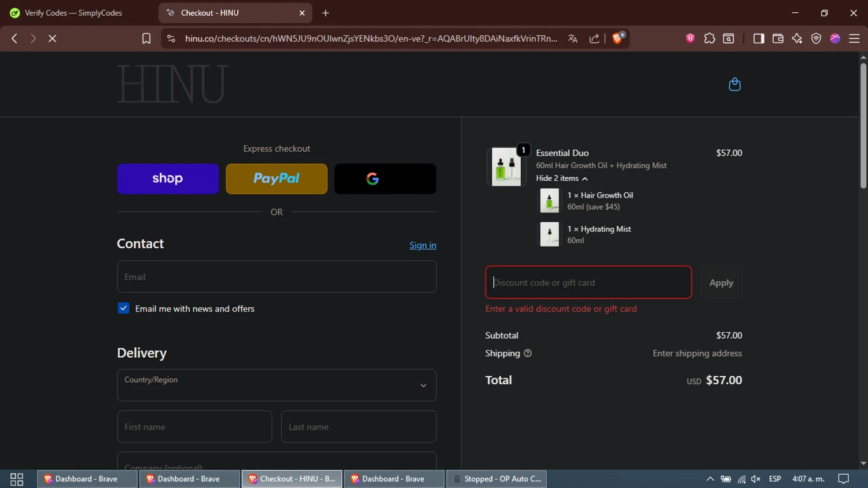Viewport: 868px width, 488px height.
Task: Click the Hydrating Mist thumbnail
Action: click(x=550, y=234)
